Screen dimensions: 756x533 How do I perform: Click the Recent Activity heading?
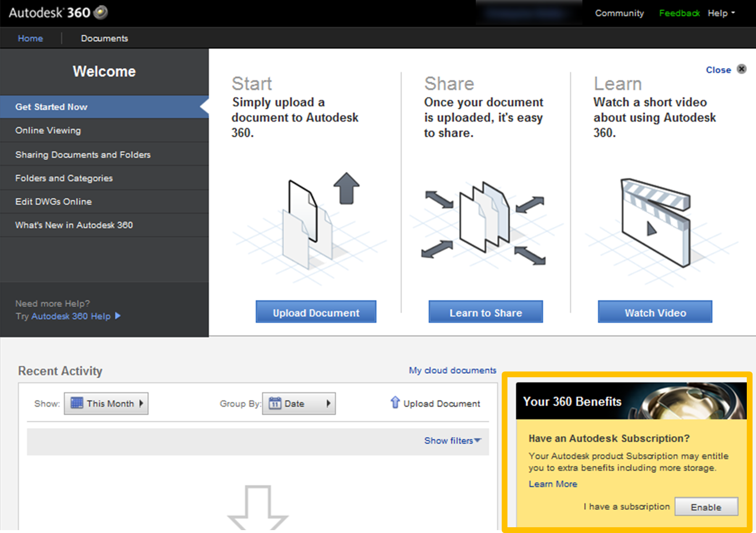[60, 371]
